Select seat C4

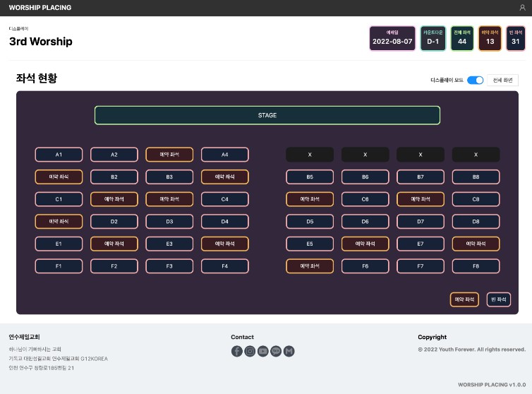[224, 199]
